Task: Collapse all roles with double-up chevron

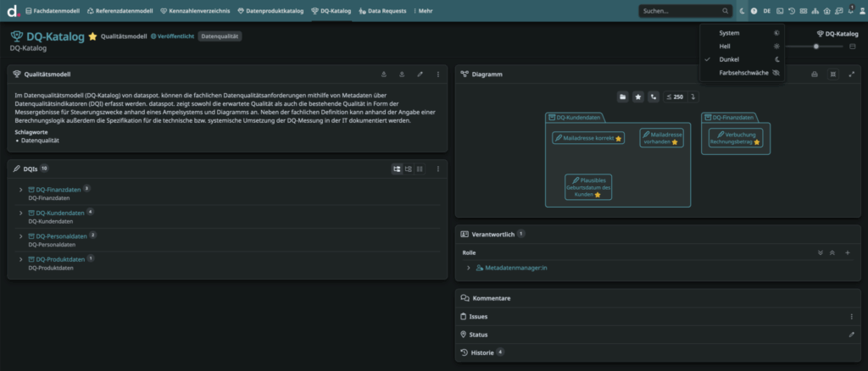Action: pos(832,252)
